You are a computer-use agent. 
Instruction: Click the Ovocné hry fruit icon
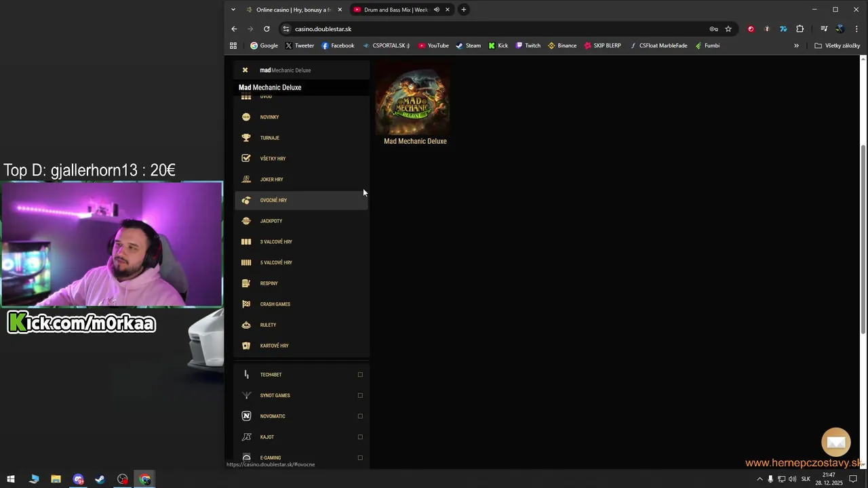(246, 200)
